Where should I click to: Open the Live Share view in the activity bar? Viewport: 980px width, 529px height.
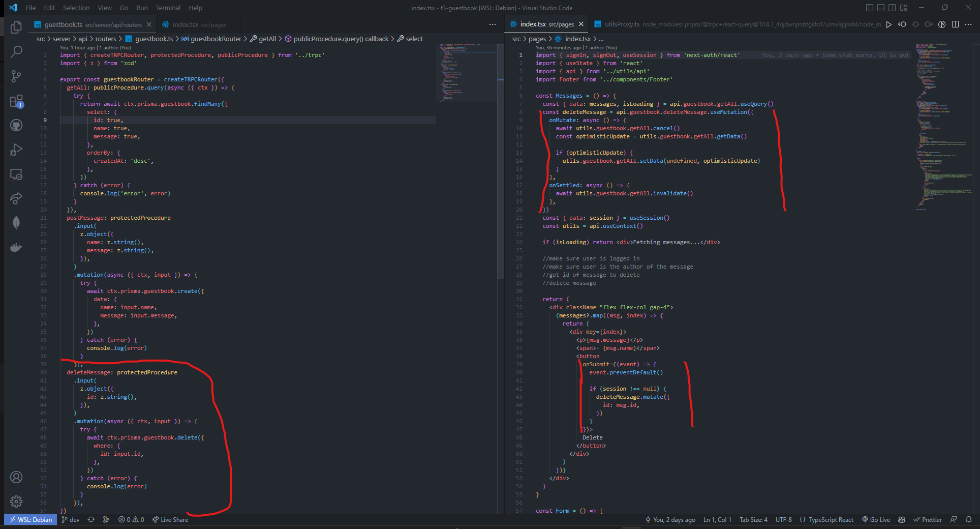tap(16, 198)
